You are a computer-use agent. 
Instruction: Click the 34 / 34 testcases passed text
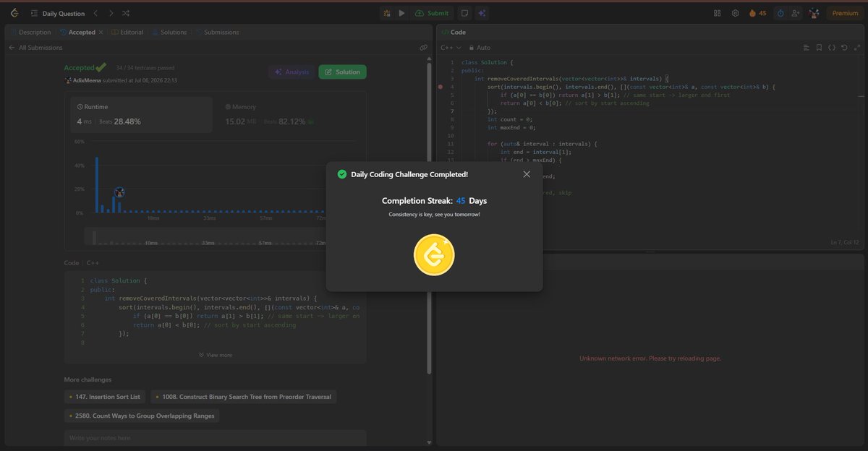tap(145, 68)
